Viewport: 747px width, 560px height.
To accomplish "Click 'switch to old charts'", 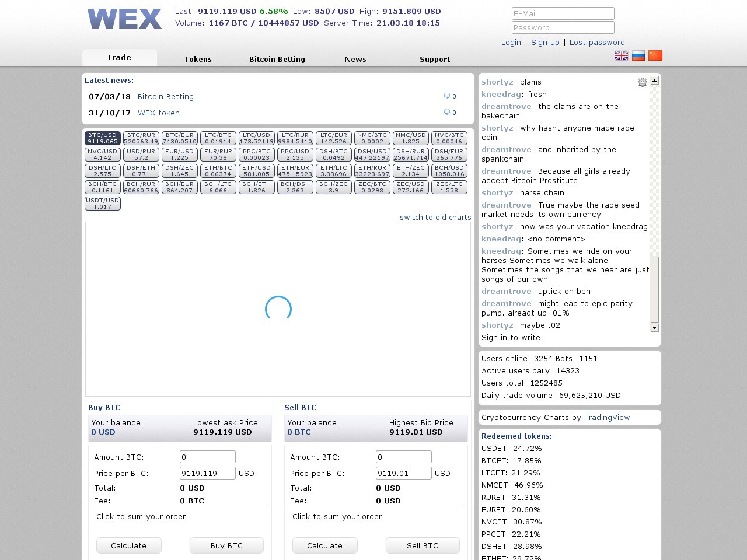I will (x=435, y=217).
